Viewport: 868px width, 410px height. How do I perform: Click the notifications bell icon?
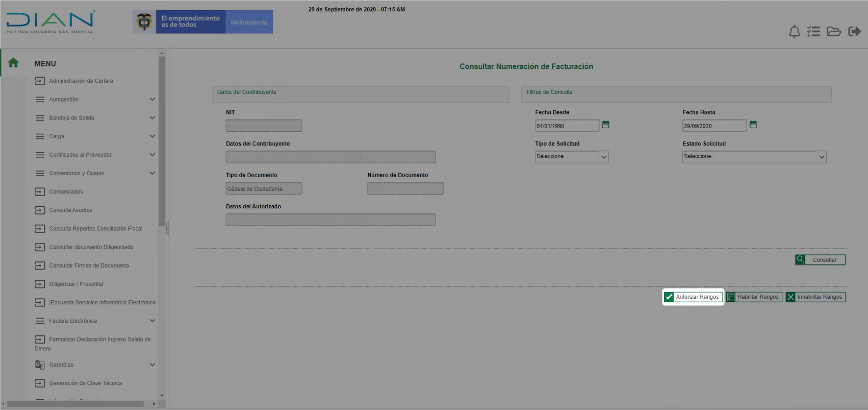click(794, 32)
